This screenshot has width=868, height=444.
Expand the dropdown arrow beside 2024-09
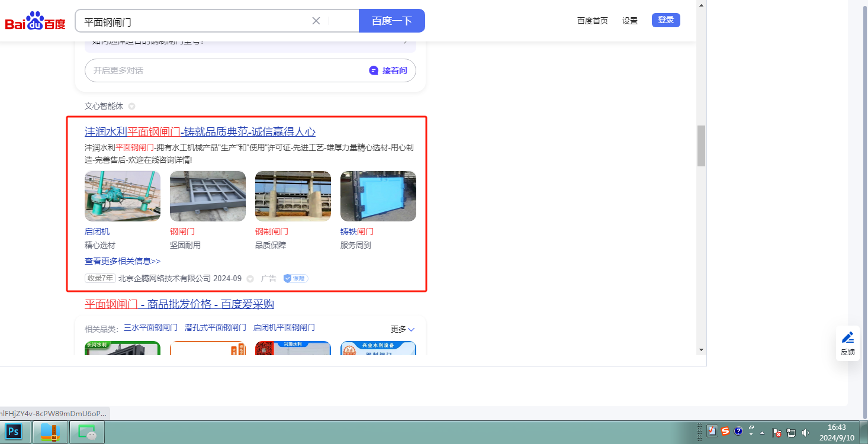[x=250, y=279]
